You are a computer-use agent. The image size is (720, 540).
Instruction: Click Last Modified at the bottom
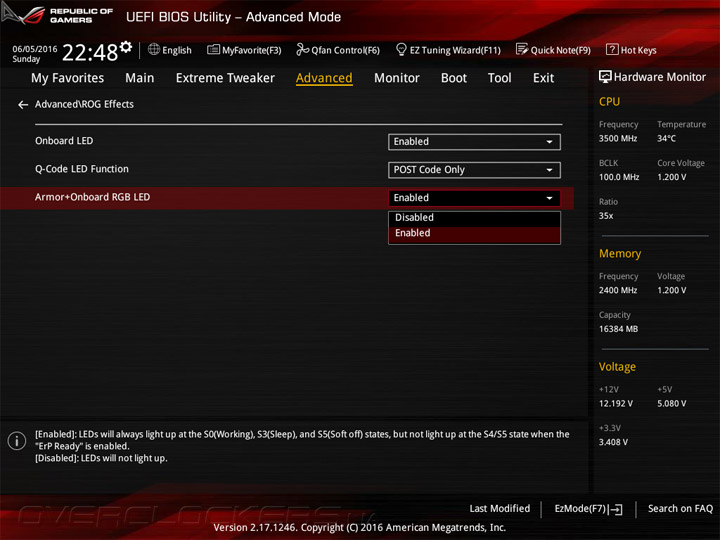pyautogui.click(x=500, y=509)
